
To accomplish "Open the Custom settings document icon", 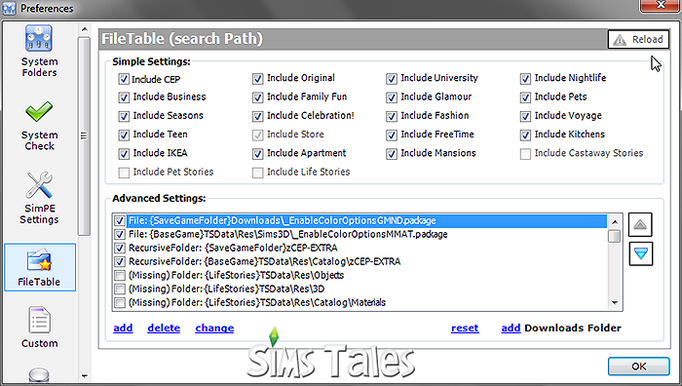I will coord(39,320).
